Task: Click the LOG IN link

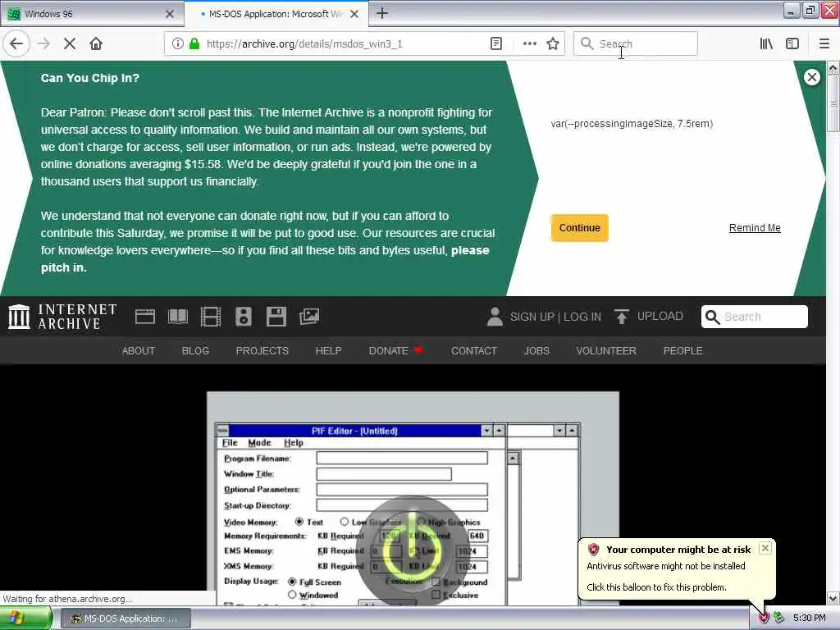Action: (582, 317)
